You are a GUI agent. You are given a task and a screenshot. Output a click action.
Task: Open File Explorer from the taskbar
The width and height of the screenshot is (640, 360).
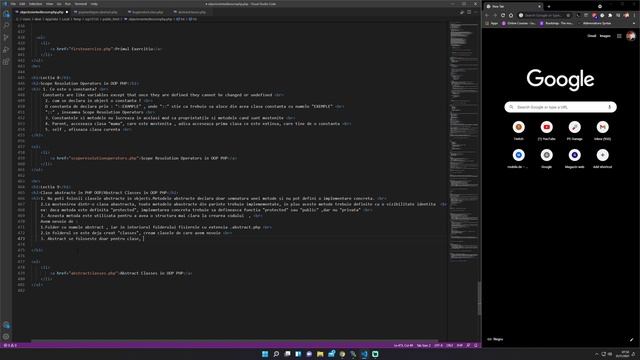coord(320,354)
